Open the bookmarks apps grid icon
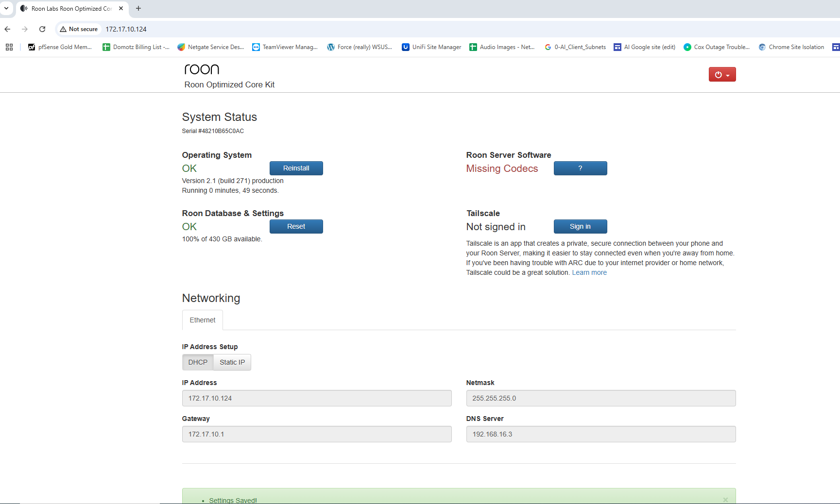840x504 pixels. coord(9,47)
